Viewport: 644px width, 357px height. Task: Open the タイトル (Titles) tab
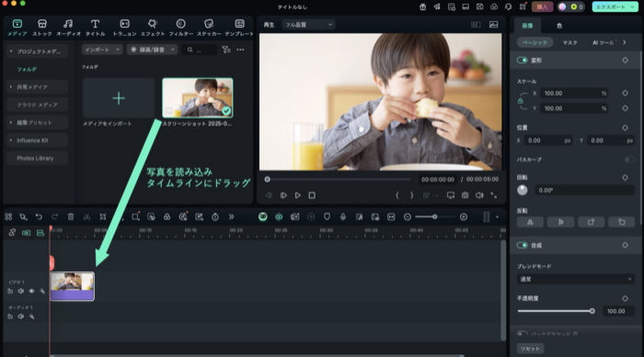(x=95, y=28)
